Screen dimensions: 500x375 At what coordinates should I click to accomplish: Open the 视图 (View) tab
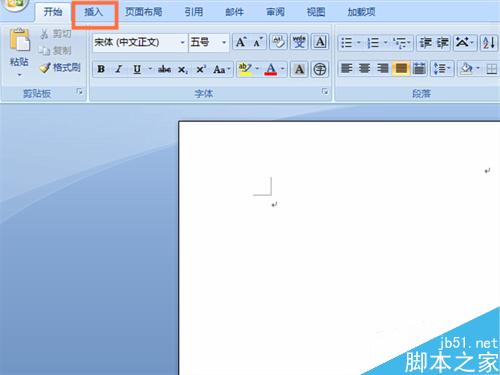point(316,12)
